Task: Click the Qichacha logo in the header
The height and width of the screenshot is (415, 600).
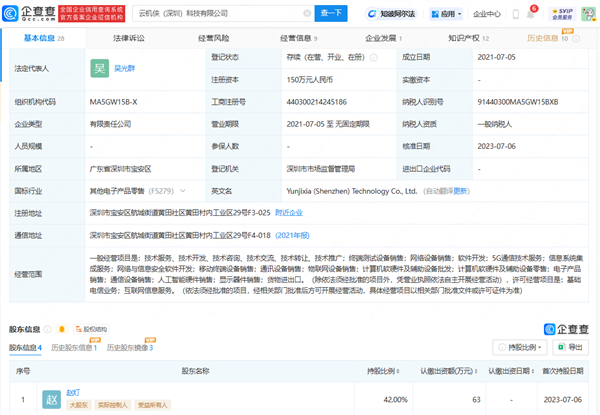Action: pos(29,13)
